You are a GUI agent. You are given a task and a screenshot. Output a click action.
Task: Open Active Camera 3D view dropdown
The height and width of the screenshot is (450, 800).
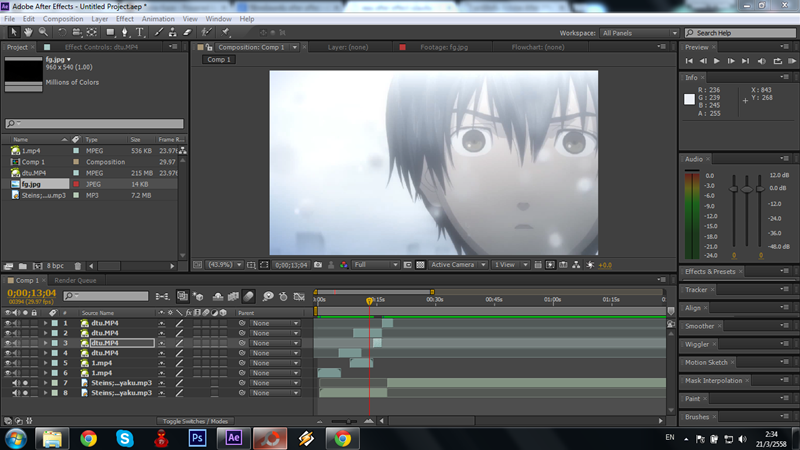coord(458,265)
